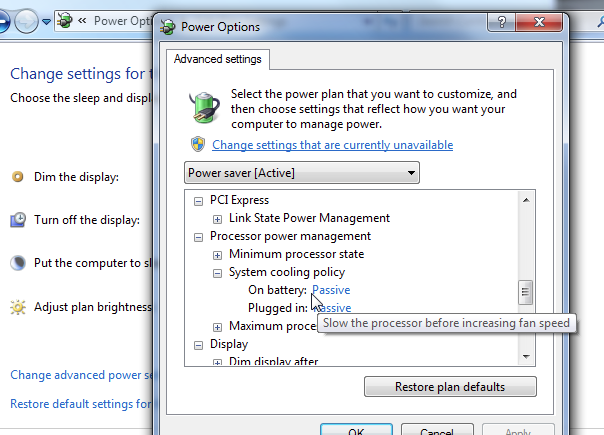
Task: Click the UAC shield icon
Action: pos(198,144)
